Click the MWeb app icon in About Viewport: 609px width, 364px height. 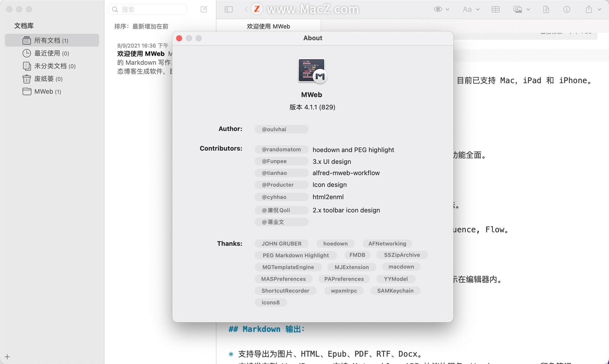pyautogui.click(x=312, y=71)
